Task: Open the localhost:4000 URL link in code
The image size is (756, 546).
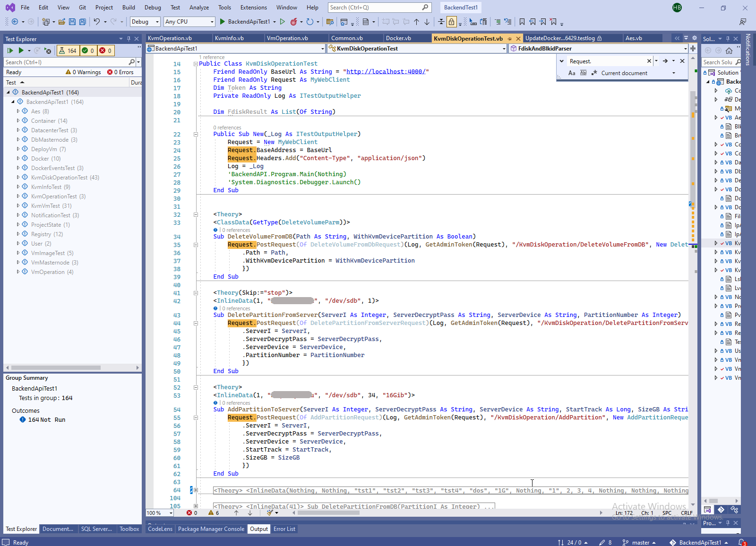Action: pyautogui.click(x=386, y=72)
